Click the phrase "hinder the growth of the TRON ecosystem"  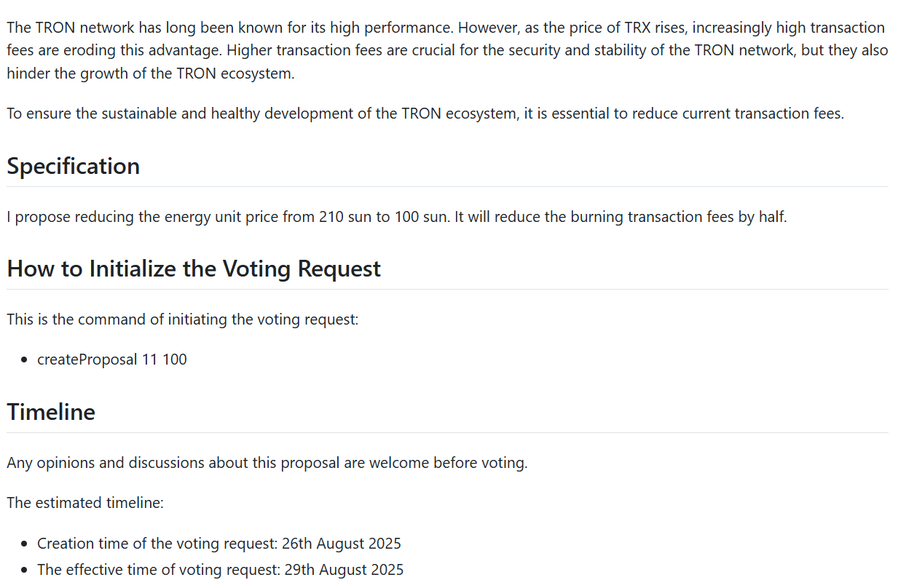[x=151, y=73]
